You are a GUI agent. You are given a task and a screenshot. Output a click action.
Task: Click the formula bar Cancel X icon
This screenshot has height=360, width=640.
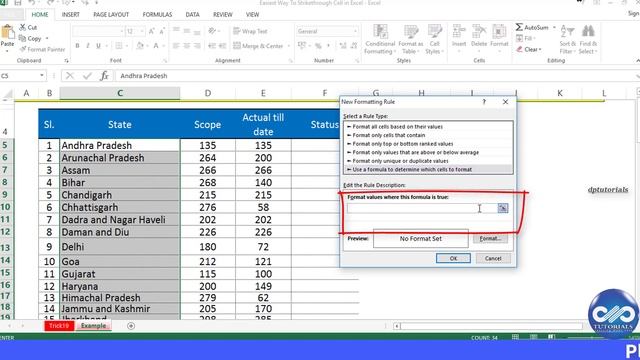pos(70,76)
